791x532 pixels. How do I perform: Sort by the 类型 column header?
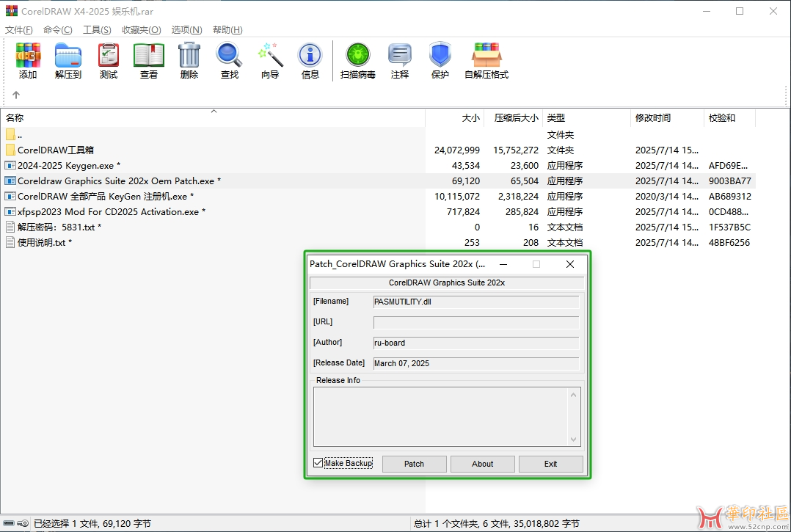click(x=587, y=117)
